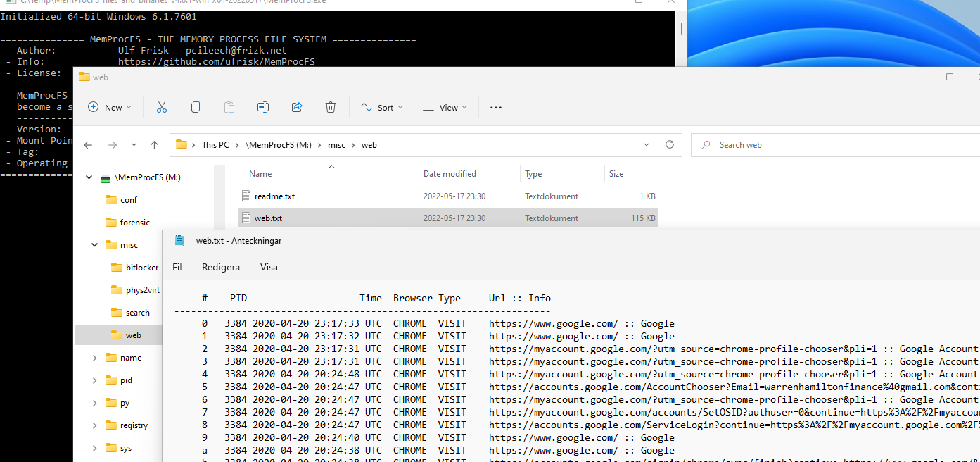Open the View dropdown menu
This screenshot has height=462, width=980.
445,107
